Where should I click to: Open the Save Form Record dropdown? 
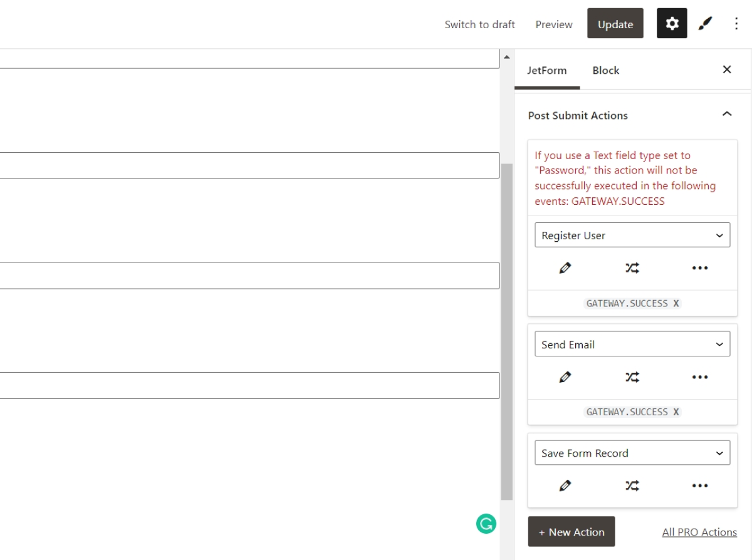point(632,453)
